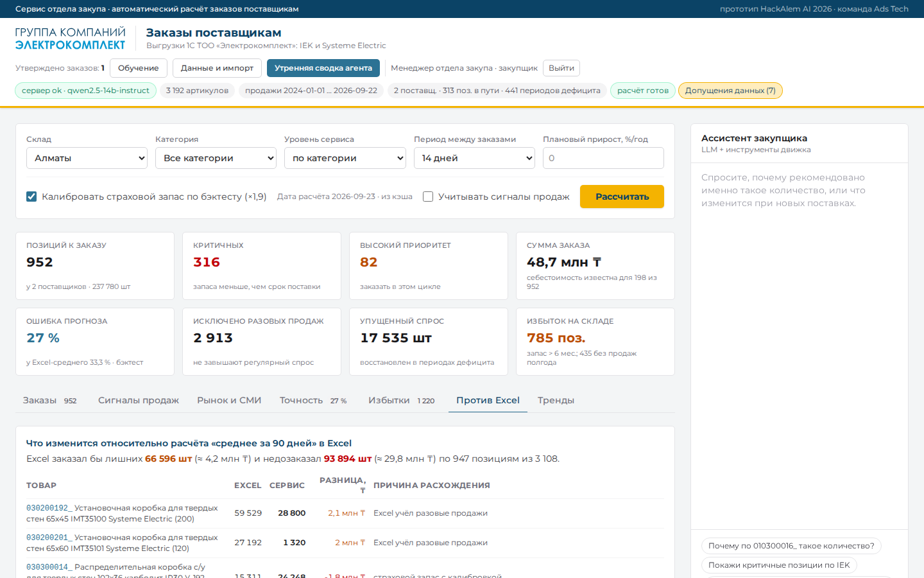The height and width of the screenshot is (578, 924).
Task: Click the server ok qwen2.5-14b-instruct status chip
Action: (85, 91)
